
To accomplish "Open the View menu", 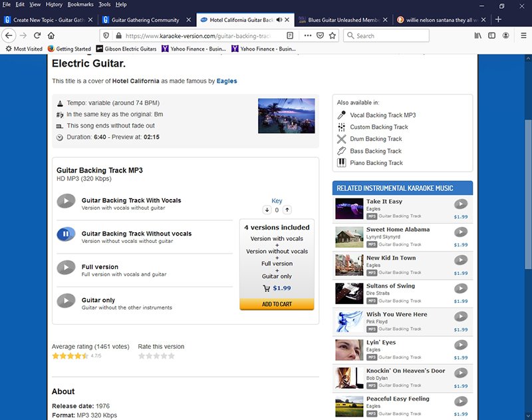I will (x=35, y=5).
